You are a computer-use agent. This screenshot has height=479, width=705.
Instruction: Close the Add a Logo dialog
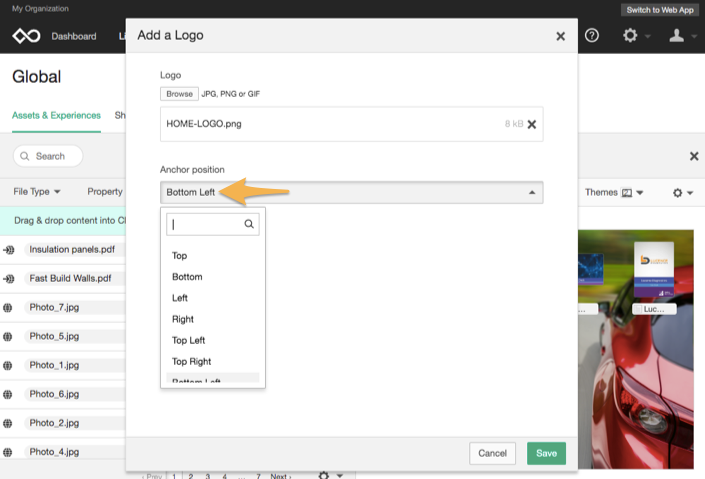[x=560, y=36]
